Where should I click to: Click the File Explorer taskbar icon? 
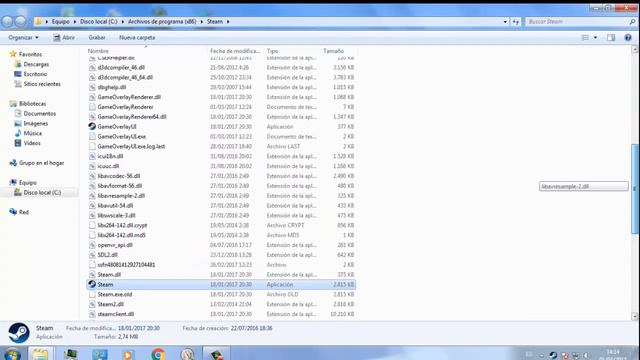point(40,354)
